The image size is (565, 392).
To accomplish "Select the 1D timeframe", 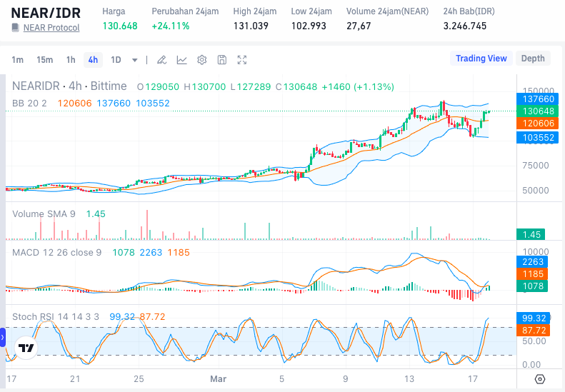I will pos(116,60).
